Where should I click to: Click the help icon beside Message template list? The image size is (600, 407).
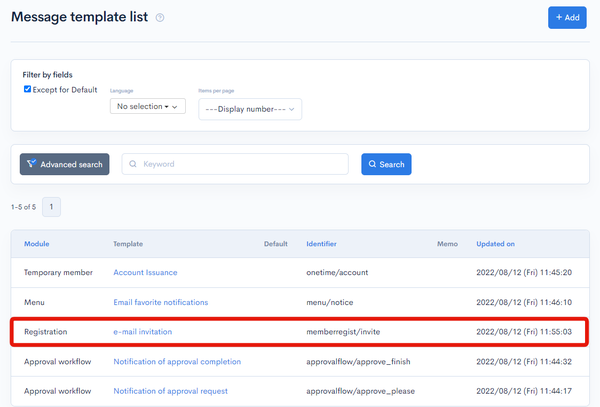pos(160,18)
